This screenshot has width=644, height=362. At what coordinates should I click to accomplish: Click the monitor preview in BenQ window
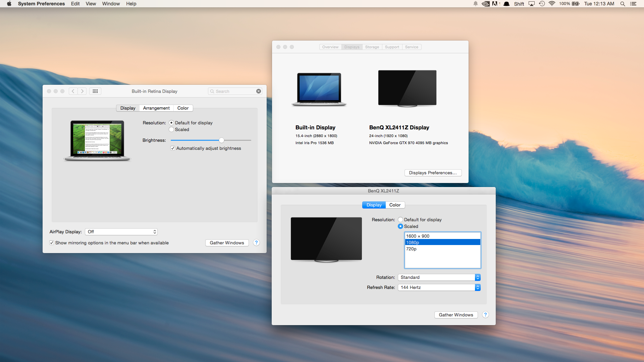tap(326, 239)
